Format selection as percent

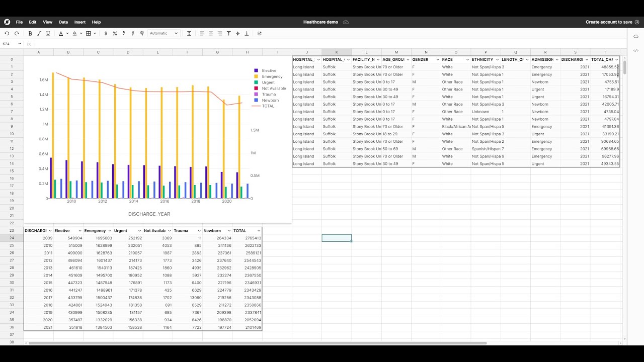115,33
